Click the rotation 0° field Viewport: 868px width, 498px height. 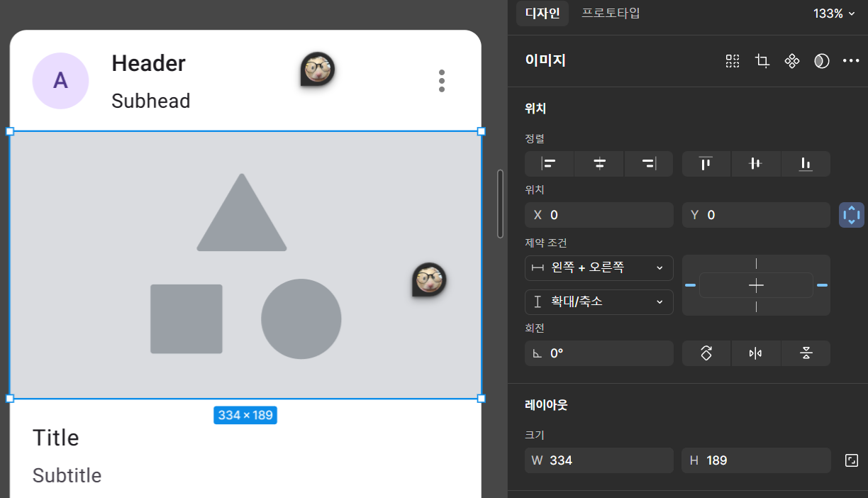(x=599, y=353)
